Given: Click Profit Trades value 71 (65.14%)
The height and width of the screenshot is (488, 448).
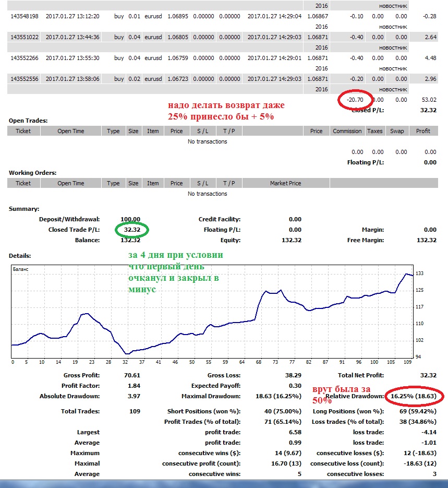Looking at the screenshot, I should click(283, 422).
